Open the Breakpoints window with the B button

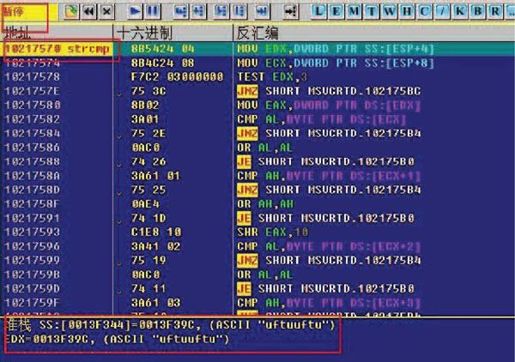[x=477, y=12]
